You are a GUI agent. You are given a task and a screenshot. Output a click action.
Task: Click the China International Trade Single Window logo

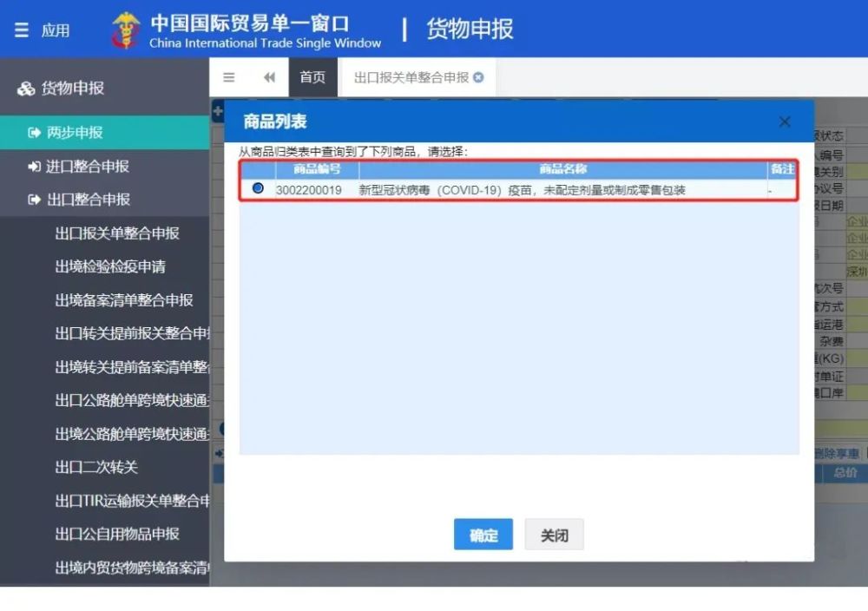tap(126, 30)
